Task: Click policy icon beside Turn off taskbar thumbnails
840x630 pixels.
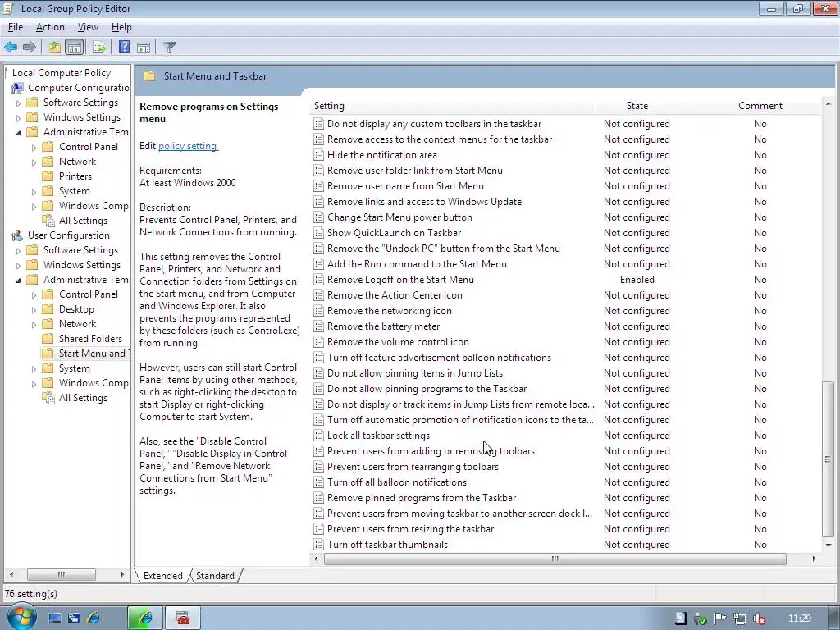Action: pyautogui.click(x=318, y=545)
